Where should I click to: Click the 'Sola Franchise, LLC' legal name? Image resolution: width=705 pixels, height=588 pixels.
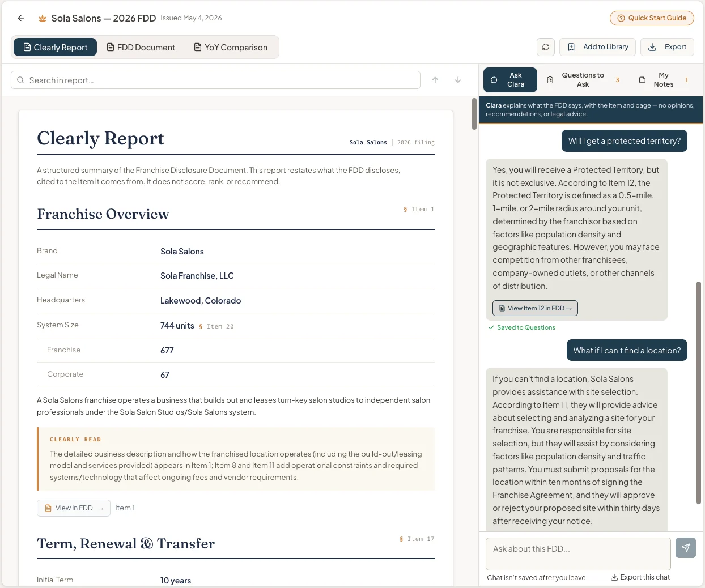point(197,276)
